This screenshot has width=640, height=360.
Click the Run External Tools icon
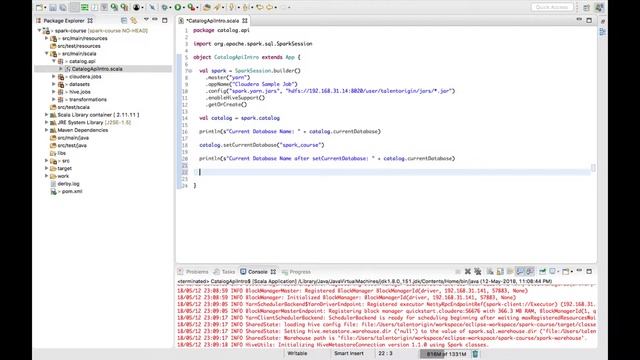point(191,7)
